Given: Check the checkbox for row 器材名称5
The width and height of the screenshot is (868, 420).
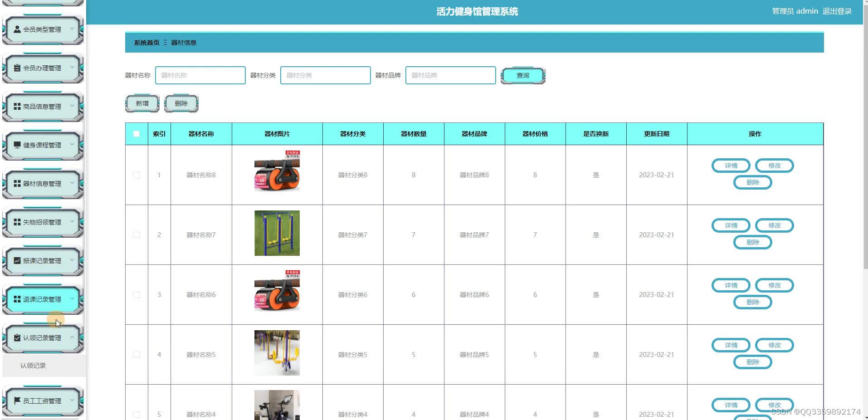Looking at the screenshot, I should coord(137,355).
